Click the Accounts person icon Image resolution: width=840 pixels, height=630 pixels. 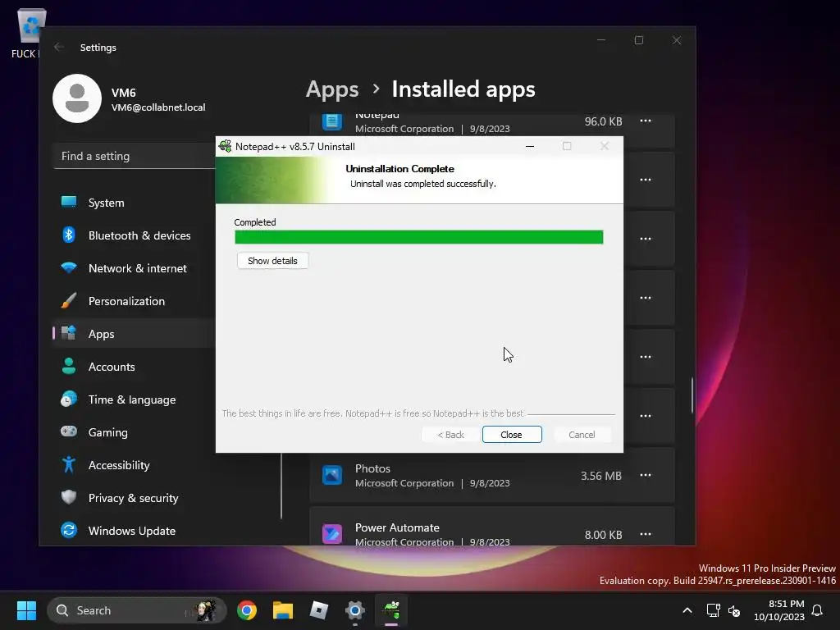(x=69, y=366)
